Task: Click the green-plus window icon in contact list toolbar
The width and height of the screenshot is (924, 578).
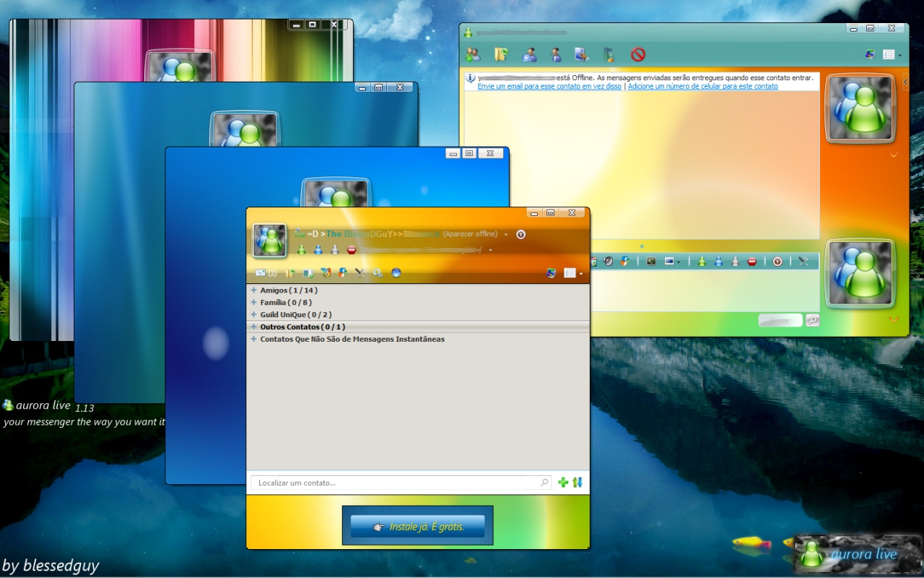Action: (308, 272)
